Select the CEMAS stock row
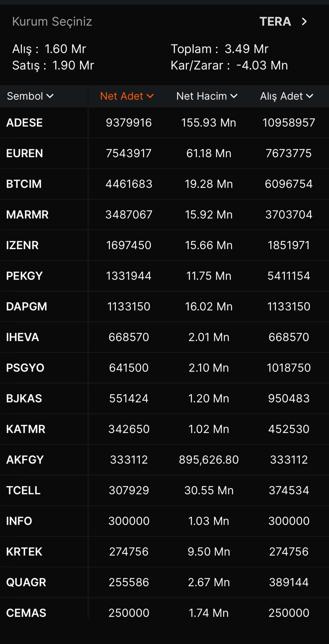The height and width of the screenshot is (644, 329). coord(26,613)
